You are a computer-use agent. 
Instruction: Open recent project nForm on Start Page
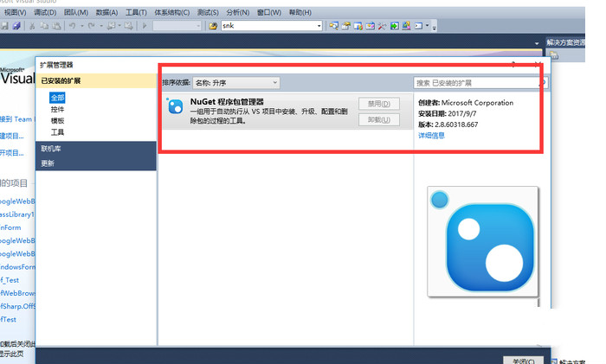(10, 227)
